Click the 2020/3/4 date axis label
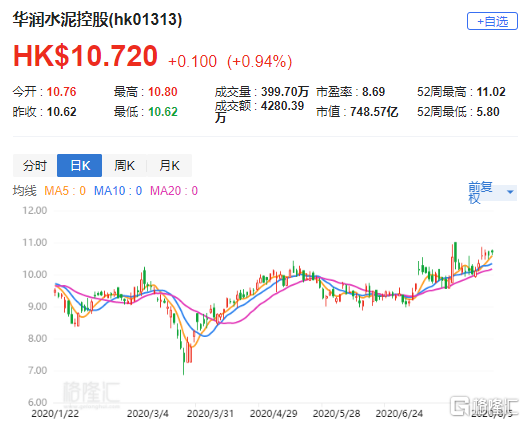This screenshot has height=423, width=525. pyautogui.click(x=148, y=414)
